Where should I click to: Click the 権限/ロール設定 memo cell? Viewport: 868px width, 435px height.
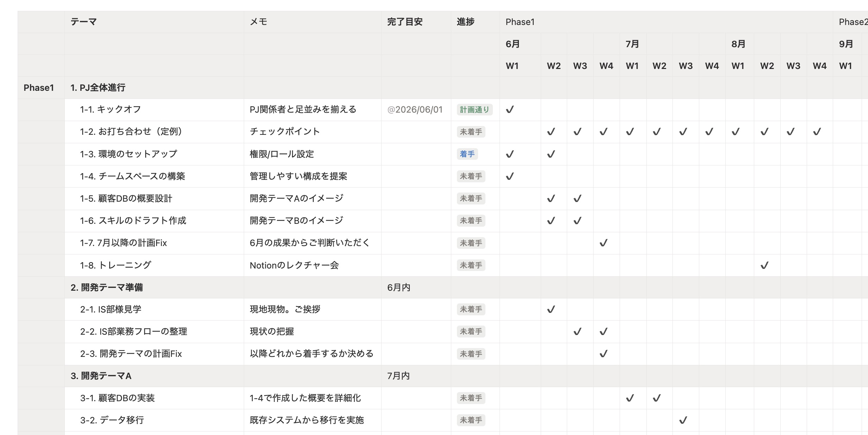pyautogui.click(x=312, y=154)
